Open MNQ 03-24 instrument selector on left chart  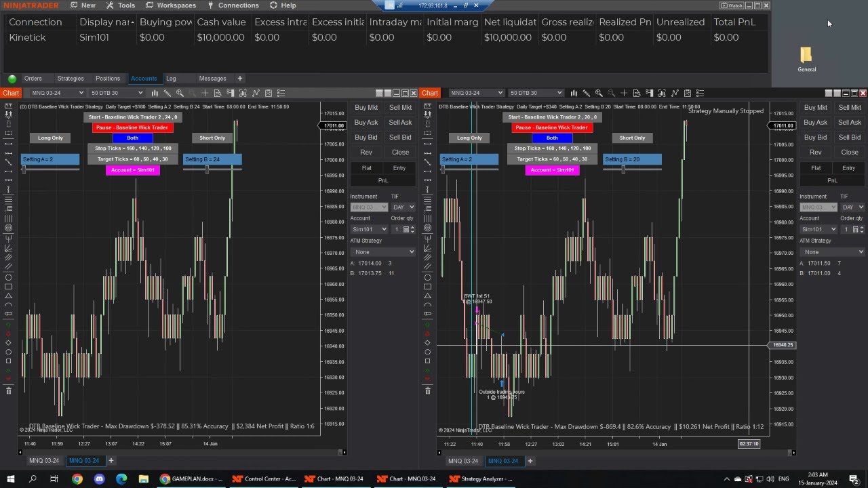[x=56, y=93]
